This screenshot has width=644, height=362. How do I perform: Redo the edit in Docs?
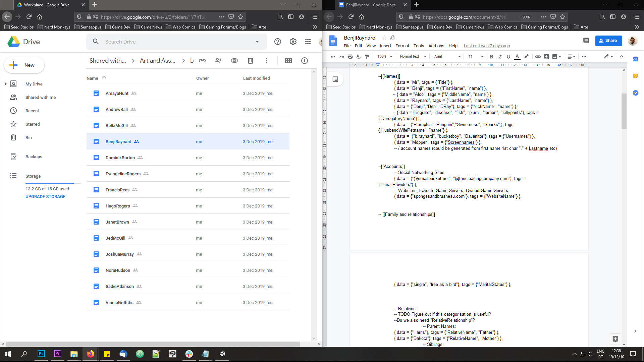coord(341,57)
